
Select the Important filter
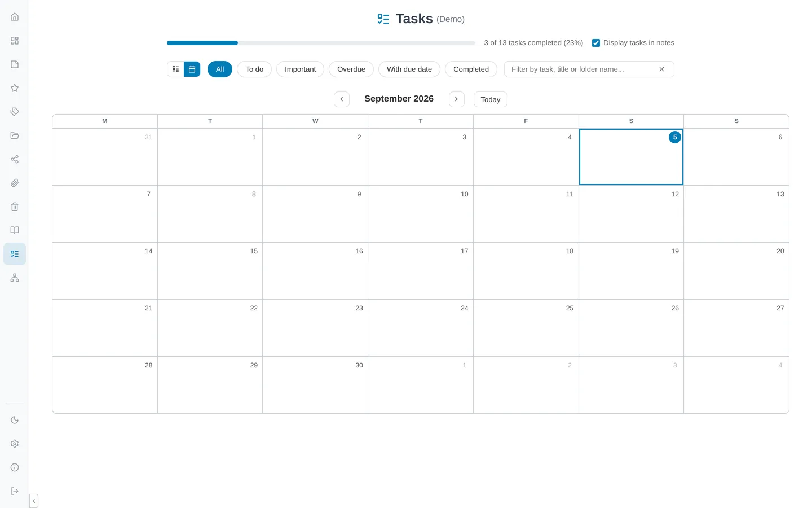coord(300,69)
